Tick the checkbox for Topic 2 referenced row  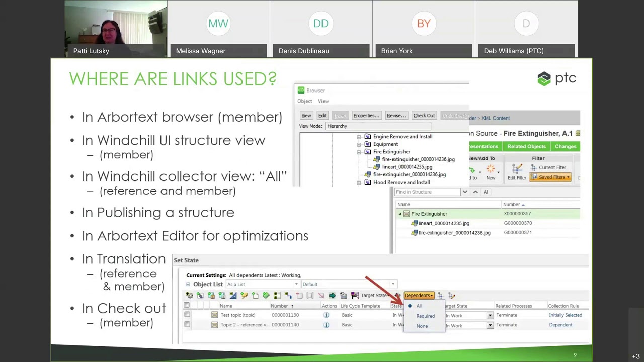(x=187, y=325)
